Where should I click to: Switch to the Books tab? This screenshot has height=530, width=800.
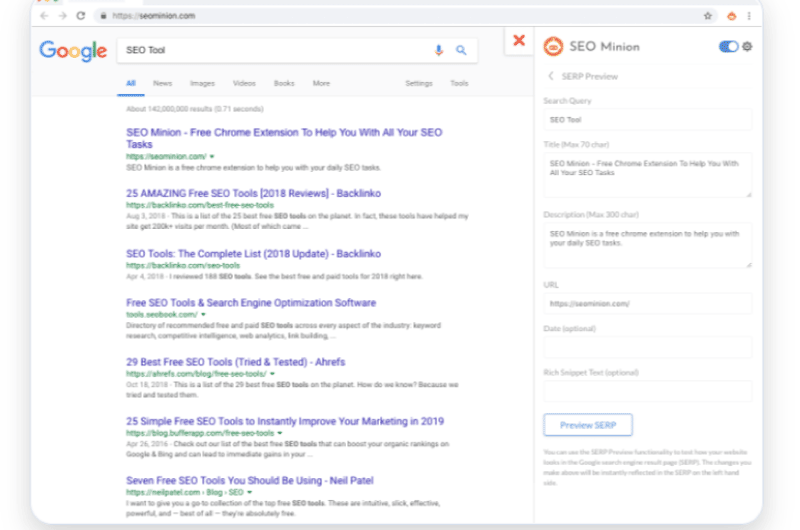click(284, 83)
